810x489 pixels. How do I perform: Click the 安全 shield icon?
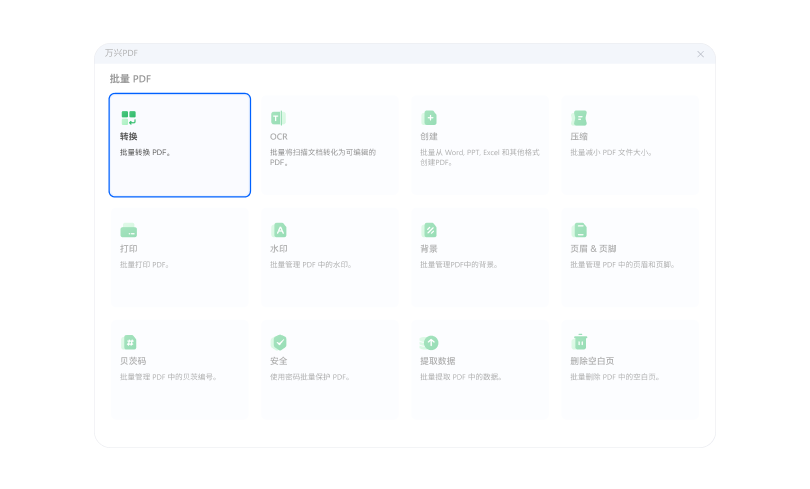(278, 342)
